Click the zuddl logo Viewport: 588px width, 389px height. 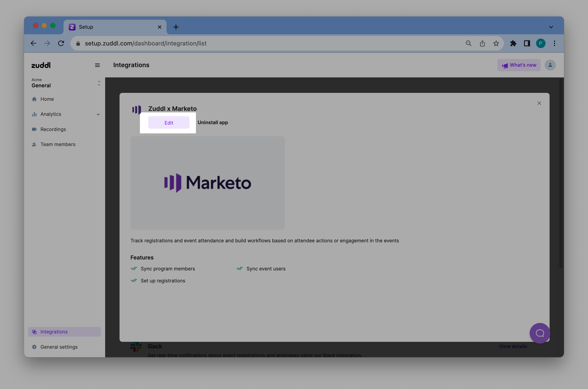41,65
